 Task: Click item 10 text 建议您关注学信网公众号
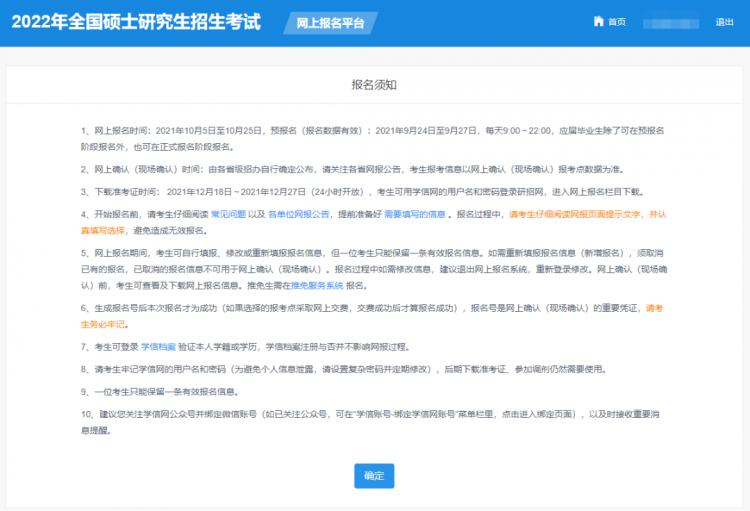coord(147,414)
